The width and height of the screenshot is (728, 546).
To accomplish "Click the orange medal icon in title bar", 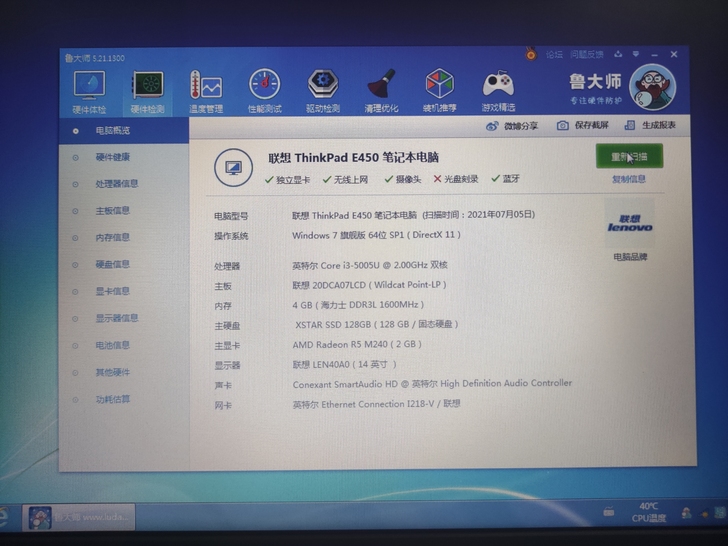I will 531,54.
